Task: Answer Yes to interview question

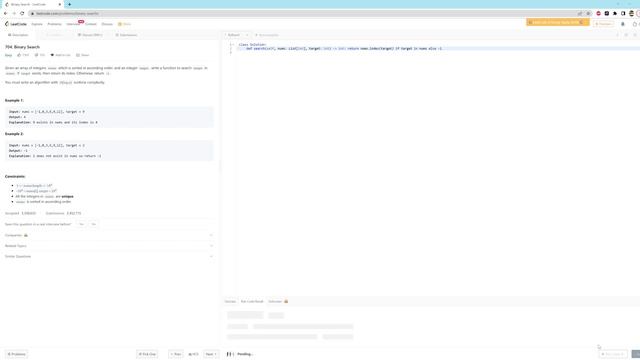Action: pyautogui.click(x=81, y=224)
